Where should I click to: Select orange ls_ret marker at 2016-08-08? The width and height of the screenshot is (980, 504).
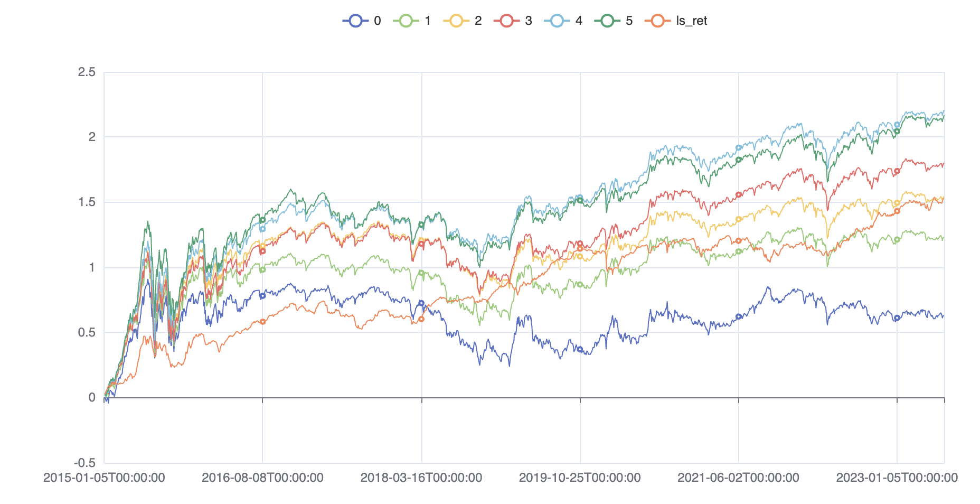[262, 321]
